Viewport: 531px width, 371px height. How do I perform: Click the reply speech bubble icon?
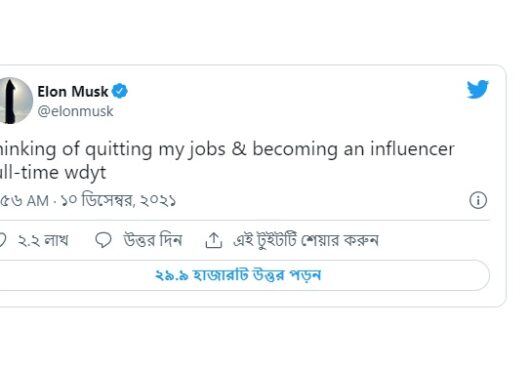[x=103, y=240]
